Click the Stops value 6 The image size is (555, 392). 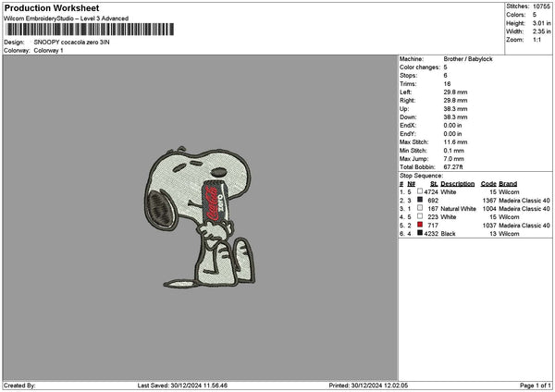[445, 76]
